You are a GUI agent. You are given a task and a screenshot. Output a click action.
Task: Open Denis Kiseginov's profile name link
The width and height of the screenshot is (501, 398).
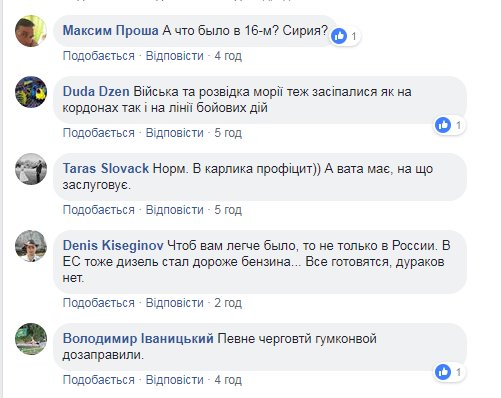[113, 246]
